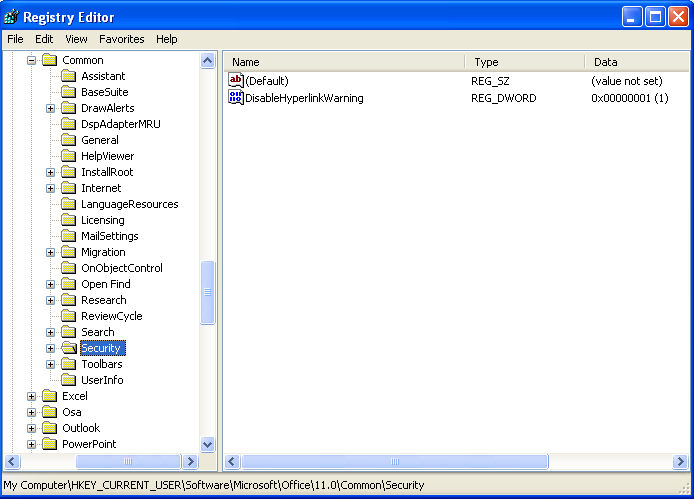Select the Search key label
Viewport: 694px width, 499px height.
[x=98, y=332]
